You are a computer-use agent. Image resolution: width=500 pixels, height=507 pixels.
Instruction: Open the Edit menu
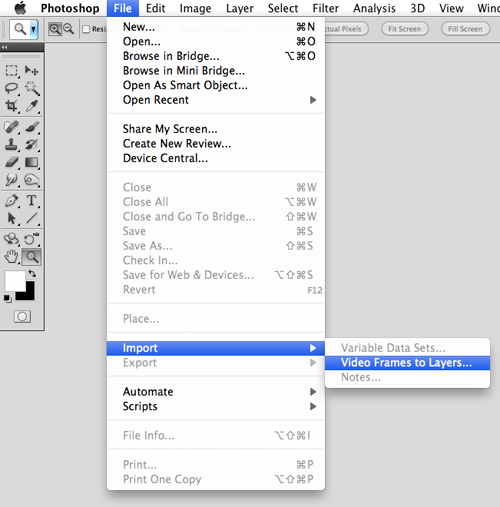(x=155, y=8)
